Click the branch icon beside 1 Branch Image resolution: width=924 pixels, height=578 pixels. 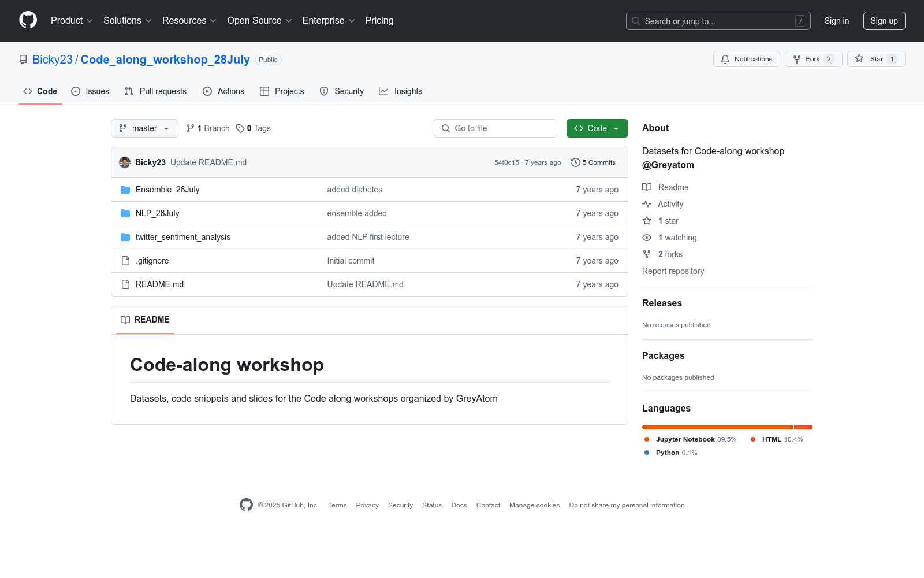191,128
